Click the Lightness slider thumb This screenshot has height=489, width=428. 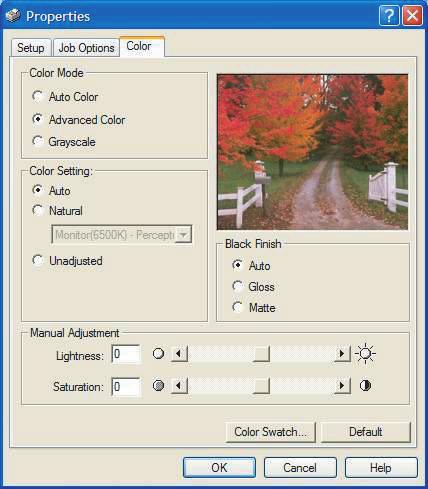pyautogui.click(x=261, y=354)
